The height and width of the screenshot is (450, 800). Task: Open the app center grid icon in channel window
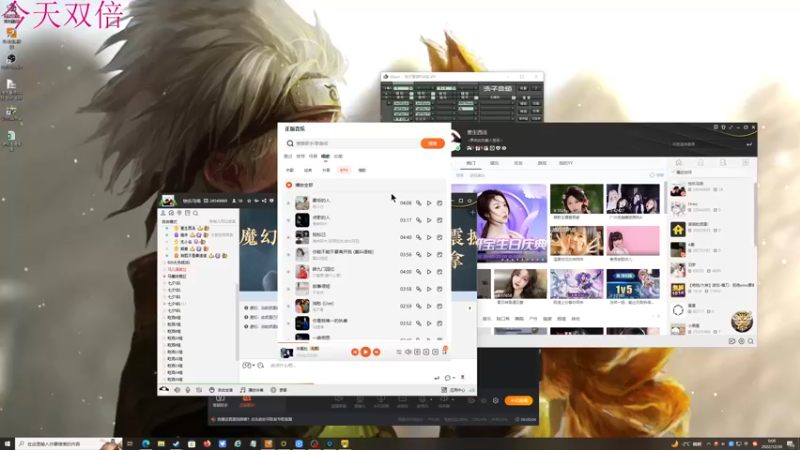444,390
